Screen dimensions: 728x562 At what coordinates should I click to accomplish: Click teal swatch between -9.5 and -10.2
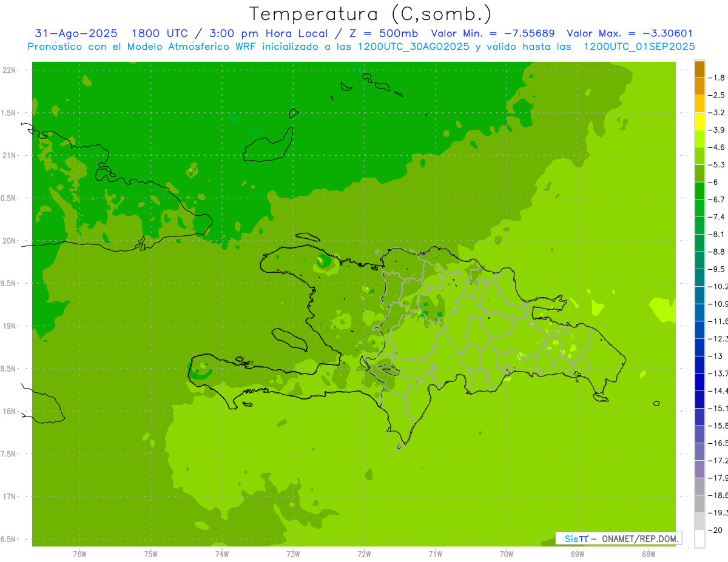tap(699, 278)
